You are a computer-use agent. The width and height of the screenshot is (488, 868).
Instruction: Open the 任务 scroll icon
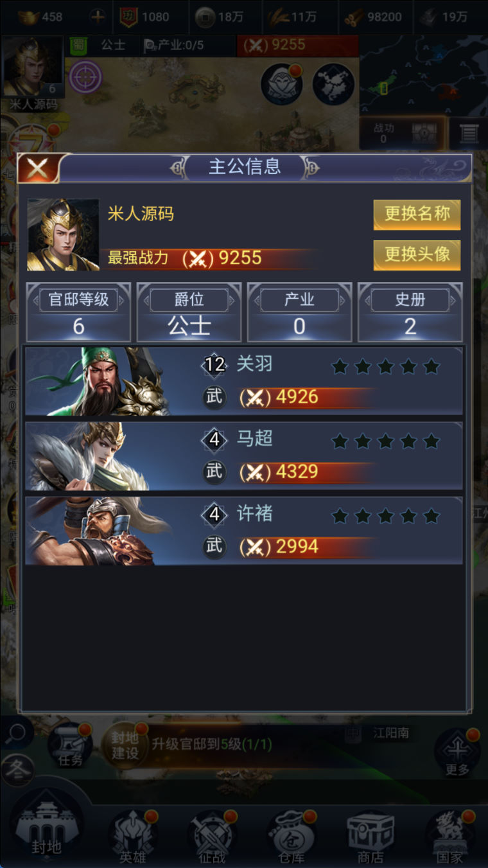[70, 745]
